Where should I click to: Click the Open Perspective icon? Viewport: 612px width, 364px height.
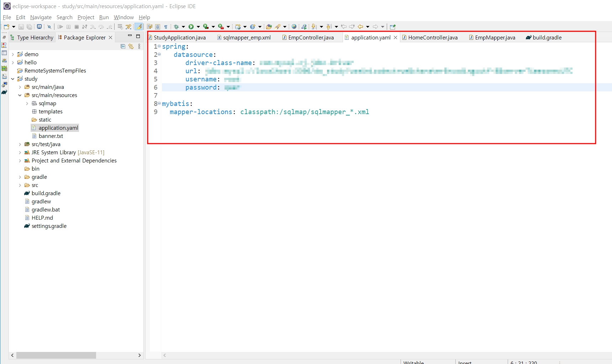pyautogui.click(x=393, y=27)
